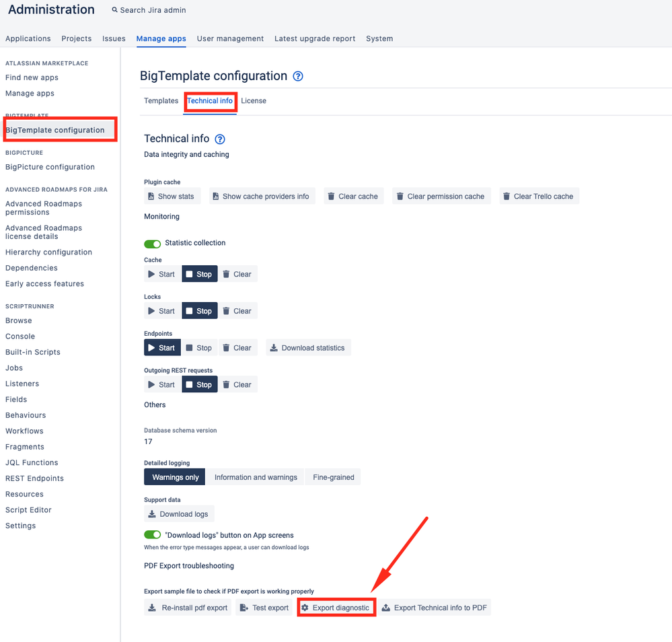Click Search Jira admin field
The image size is (672, 642).
click(x=149, y=10)
